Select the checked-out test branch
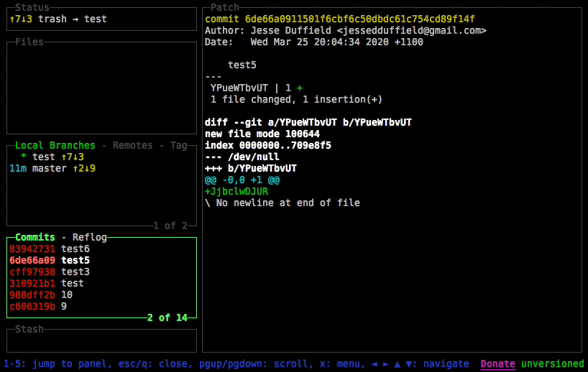588x372 pixels. point(43,157)
